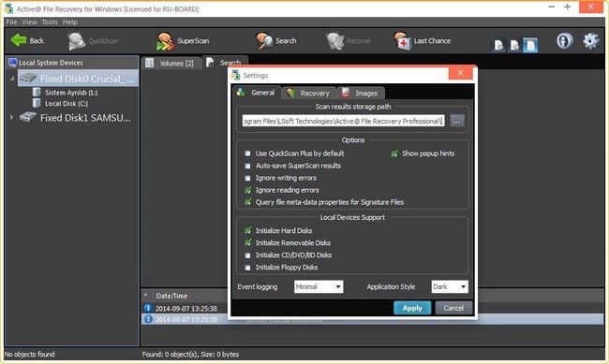Image resolution: width=609 pixels, height=364 pixels.
Task: Select Local Disk (C:) in tree
Action: 66,103
